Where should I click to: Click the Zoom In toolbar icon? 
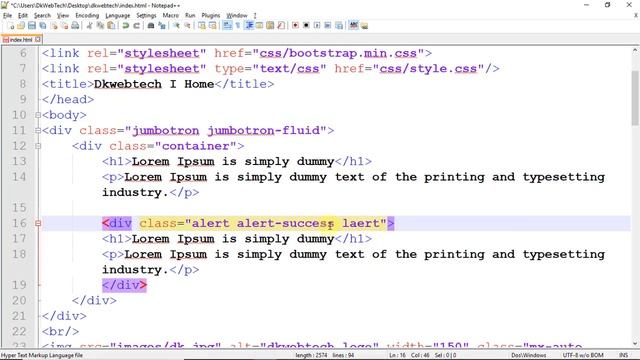176,26
